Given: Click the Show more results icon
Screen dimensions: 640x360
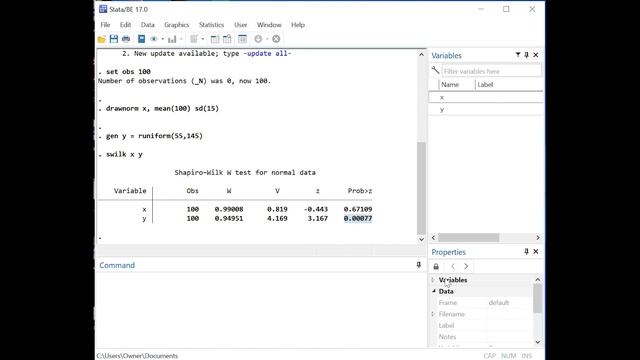Looking at the screenshot, I should 258,39.
